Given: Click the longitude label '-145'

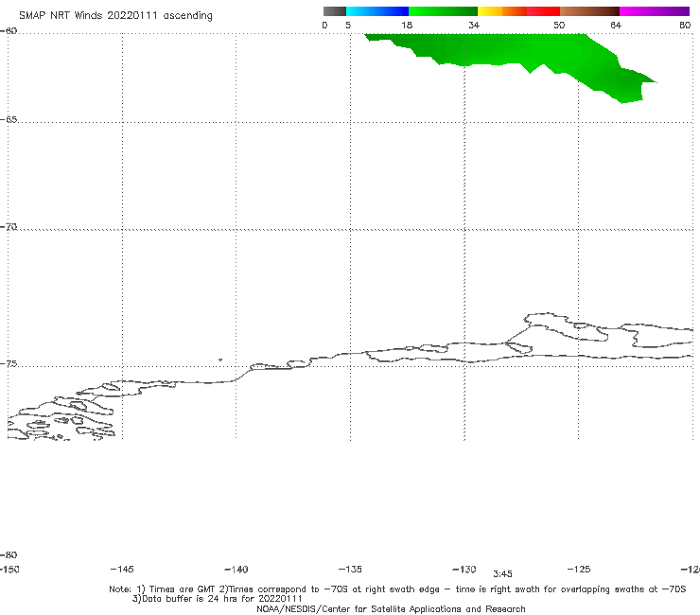Looking at the screenshot, I should (x=122, y=569).
